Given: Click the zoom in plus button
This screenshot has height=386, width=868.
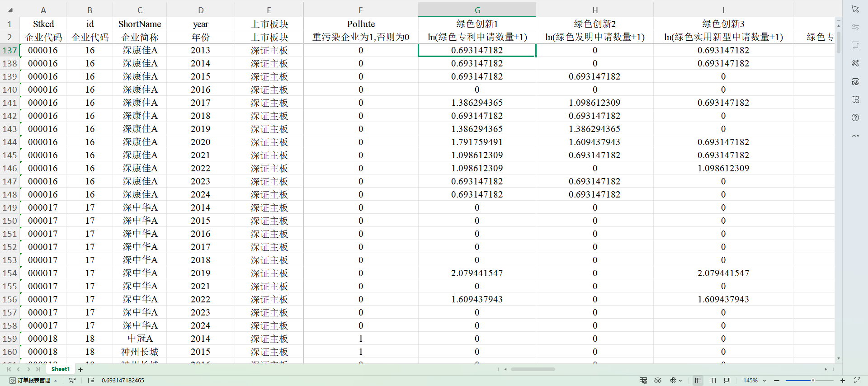Looking at the screenshot, I should point(843,381).
